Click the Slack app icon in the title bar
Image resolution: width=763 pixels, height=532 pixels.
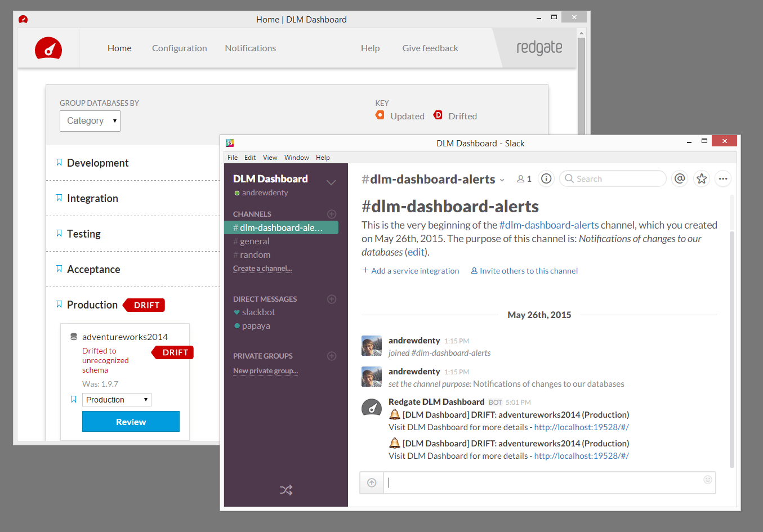[230, 143]
